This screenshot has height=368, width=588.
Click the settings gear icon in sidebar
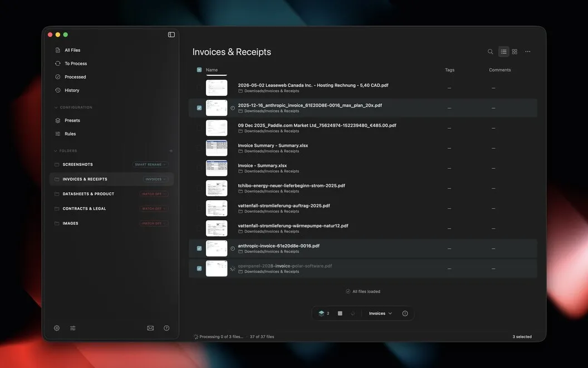click(57, 328)
